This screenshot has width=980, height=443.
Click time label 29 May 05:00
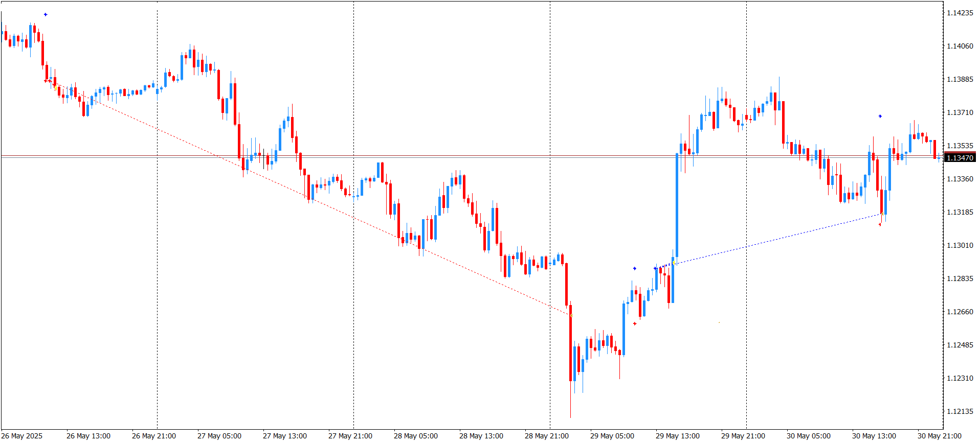coord(612,436)
